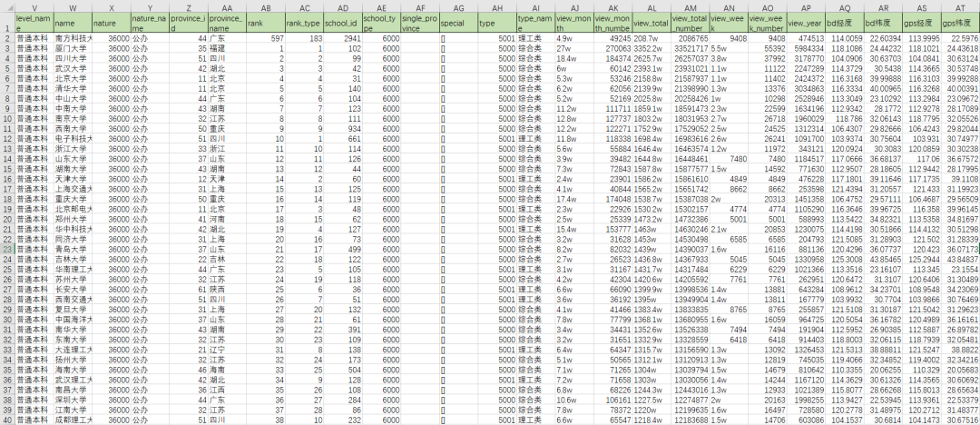Select column AP header

point(806,6)
